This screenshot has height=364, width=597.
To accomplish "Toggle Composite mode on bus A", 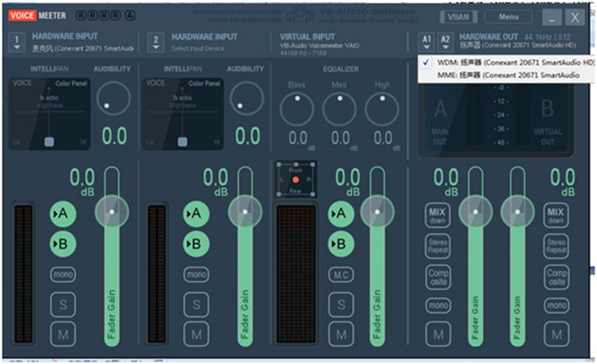I will (x=437, y=277).
